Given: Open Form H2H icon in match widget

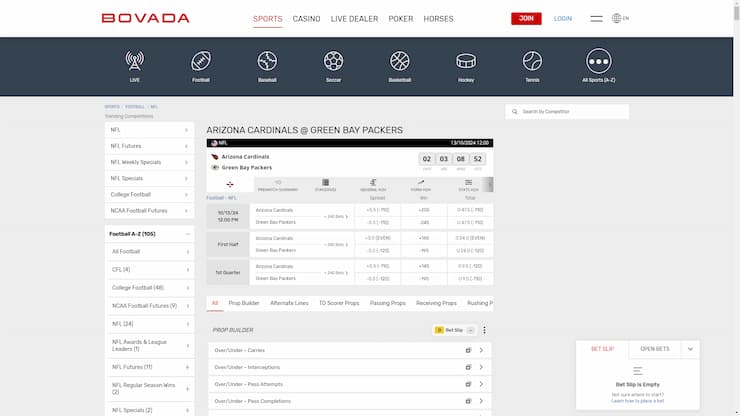Looking at the screenshot, I should click(x=420, y=185).
